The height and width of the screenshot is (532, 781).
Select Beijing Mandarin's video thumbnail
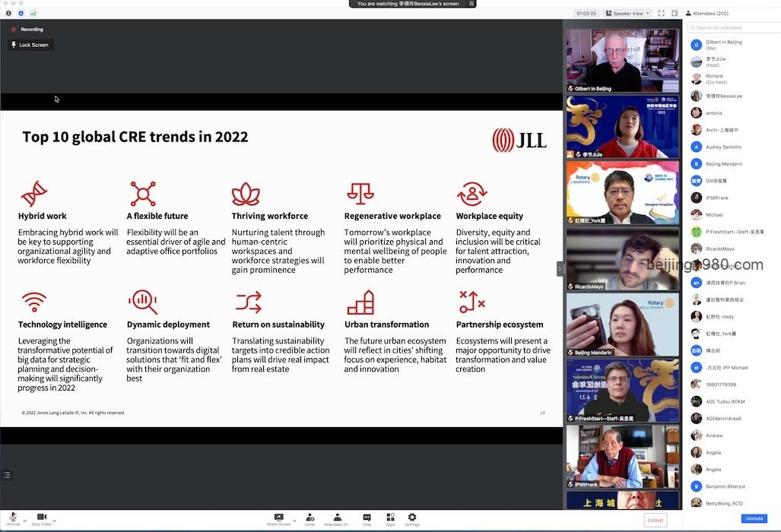623,325
